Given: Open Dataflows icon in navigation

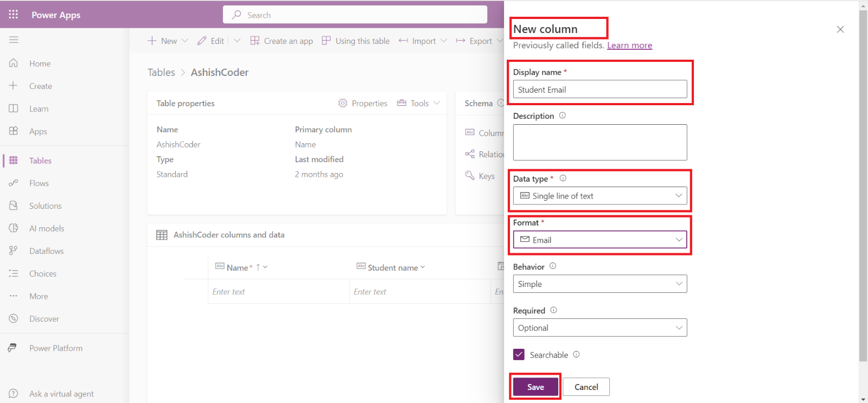Looking at the screenshot, I should [x=14, y=251].
